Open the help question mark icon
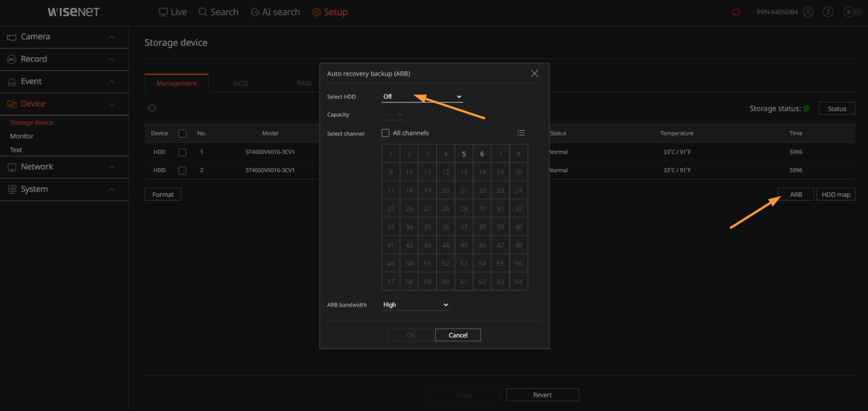 click(x=828, y=12)
